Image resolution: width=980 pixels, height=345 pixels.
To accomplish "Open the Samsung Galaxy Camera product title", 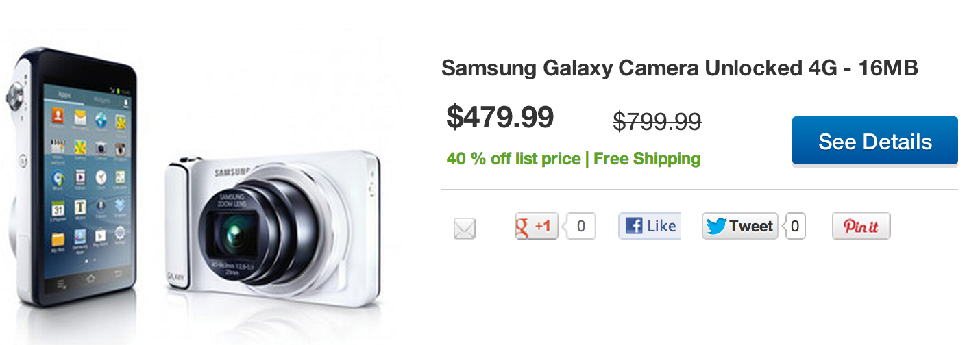I will [x=679, y=68].
